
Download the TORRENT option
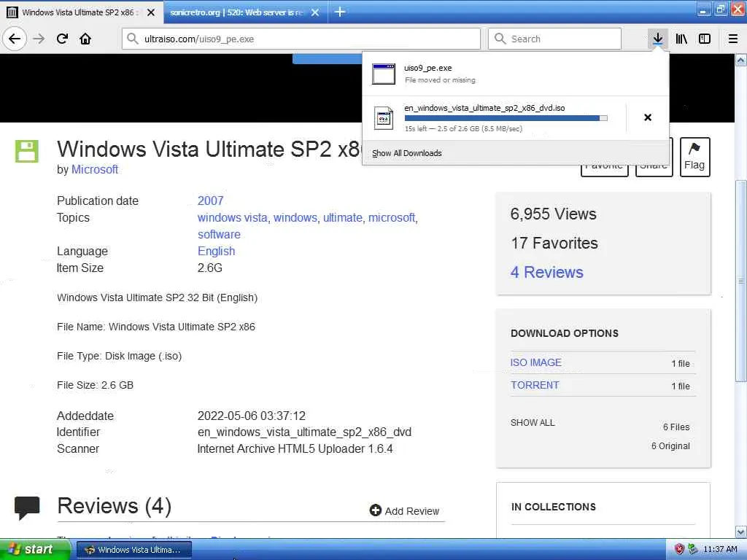click(535, 385)
